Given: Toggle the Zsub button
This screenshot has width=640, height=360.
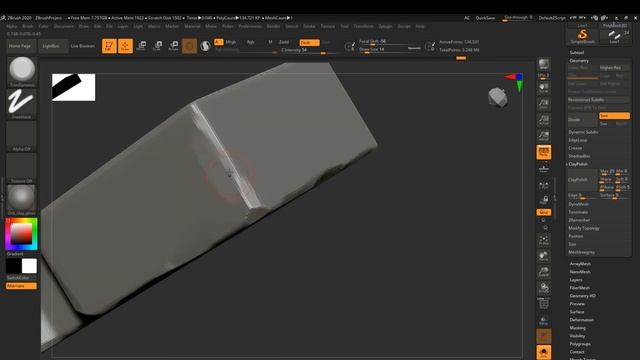Looking at the screenshot, I should 309,42.
